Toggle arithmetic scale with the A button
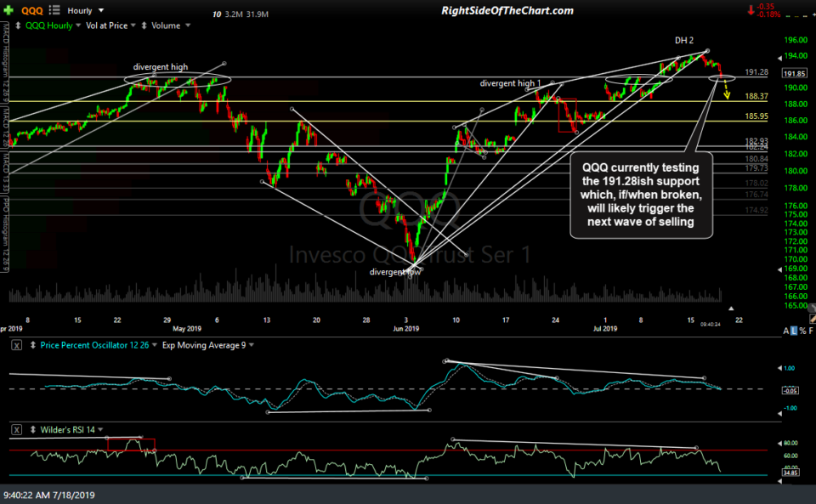 click(x=786, y=330)
